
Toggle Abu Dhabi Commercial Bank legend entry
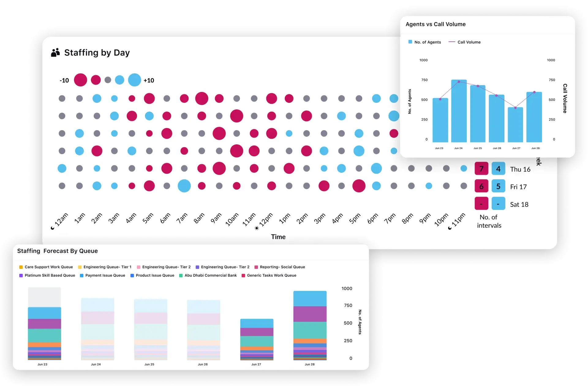[210, 275]
